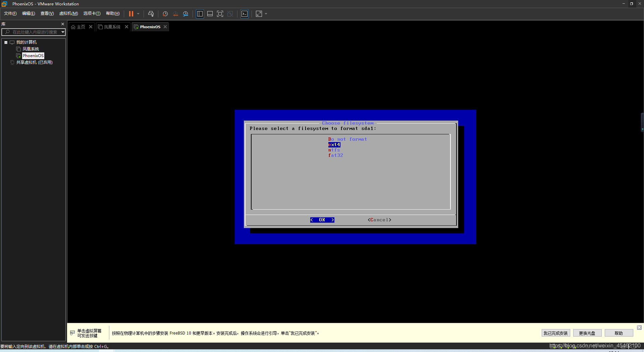Click the magnifier icon in the library search
Image resolution: width=644 pixels, height=352 pixels.
(7, 32)
